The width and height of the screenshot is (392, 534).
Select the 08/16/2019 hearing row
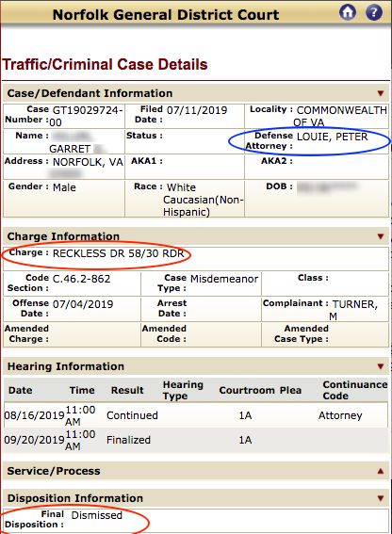pos(196,415)
